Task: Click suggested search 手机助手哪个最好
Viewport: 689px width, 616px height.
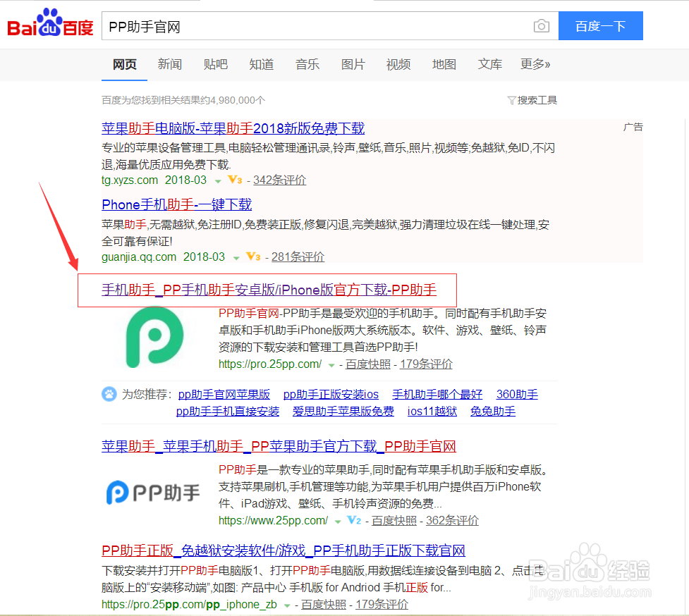Action: 437,394
